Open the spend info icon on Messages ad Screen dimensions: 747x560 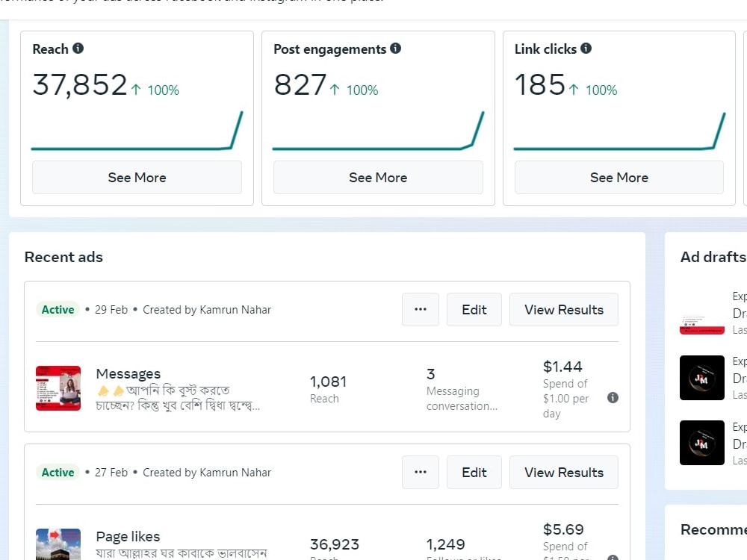pos(613,398)
